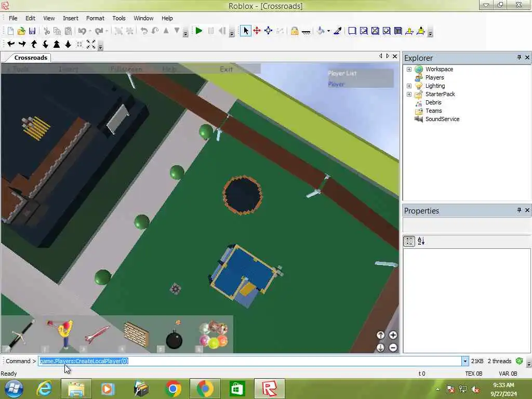Tilt camera down using curved arrow
This screenshot has height=399, width=532.
click(45, 44)
